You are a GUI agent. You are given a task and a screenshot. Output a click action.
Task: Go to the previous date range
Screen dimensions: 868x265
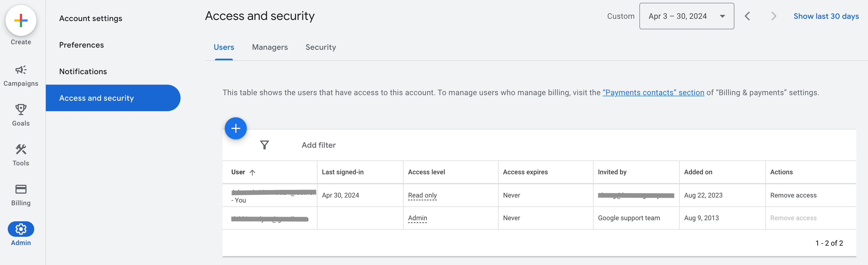click(x=747, y=16)
